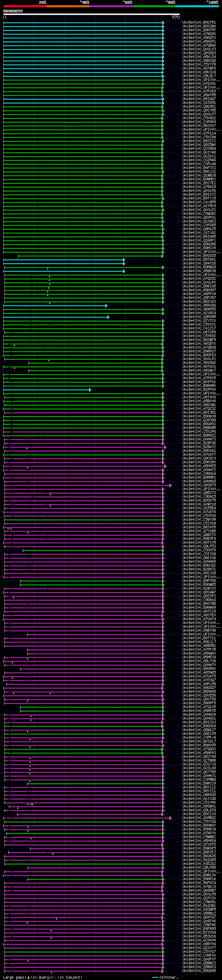Click label UniRef100_Q00LP3
The width and height of the screenshot is (222, 980).
coord(199,49)
